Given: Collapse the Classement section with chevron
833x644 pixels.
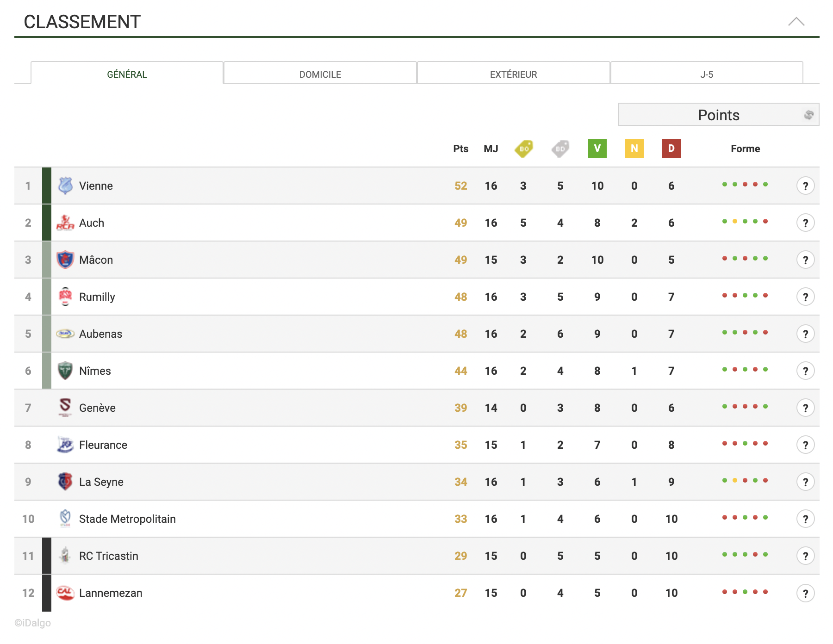Looking at the screenshot, I should [x=796, y=22].
